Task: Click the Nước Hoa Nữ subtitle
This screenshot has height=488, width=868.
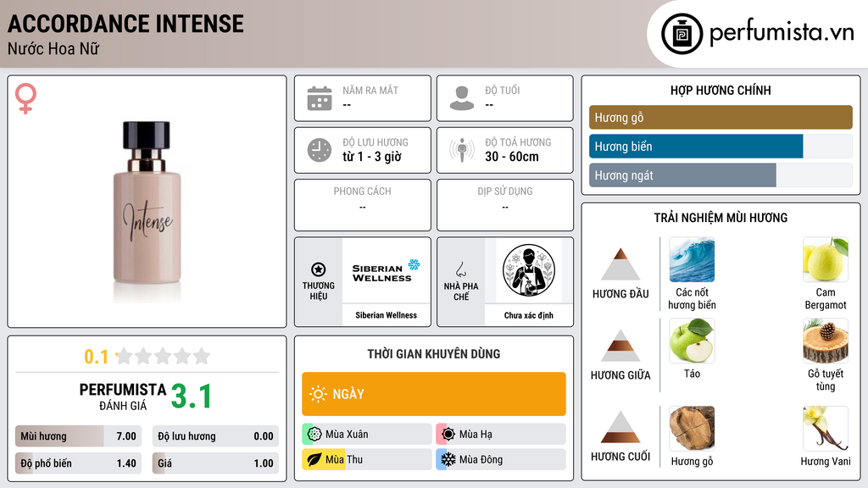Action: (x=53, y=48)
